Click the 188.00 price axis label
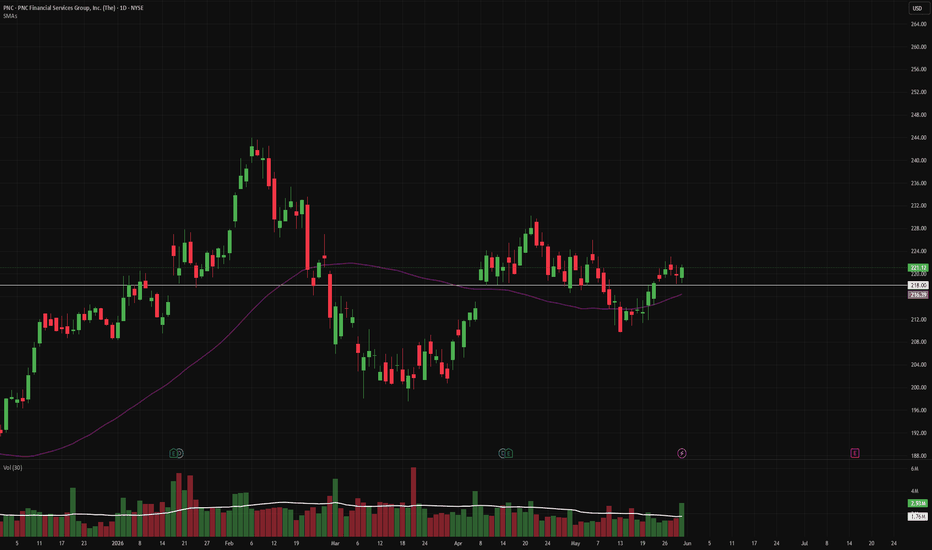Screen dimensions: 932x550 918,456
